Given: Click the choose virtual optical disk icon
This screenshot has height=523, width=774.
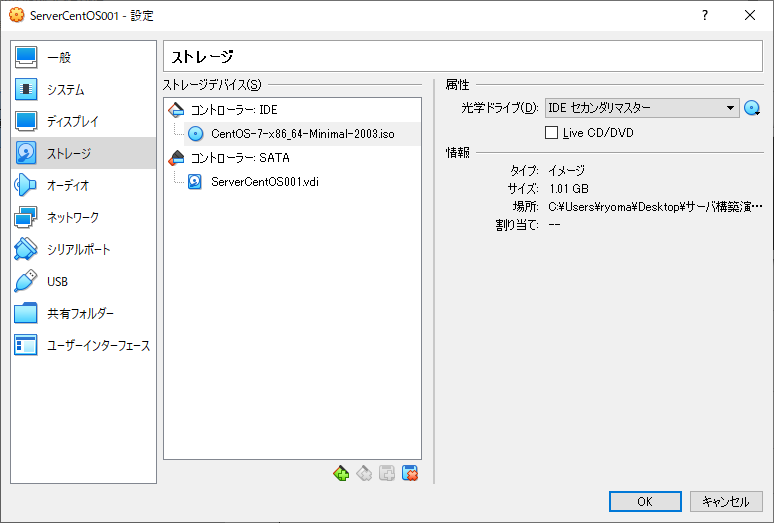Looking at the screenshot, I should click(x=752, y=108).
